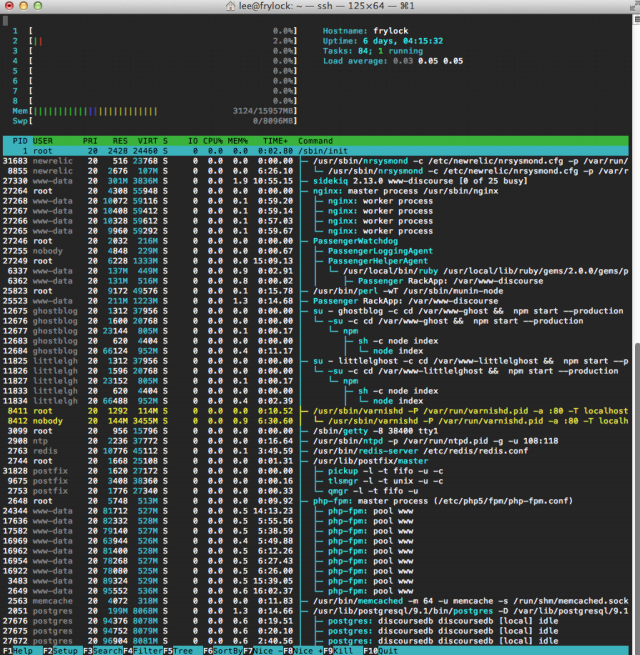Choose F7 Nice minus in footer
This screenshot has height=655, width=640.
[261, 651]
